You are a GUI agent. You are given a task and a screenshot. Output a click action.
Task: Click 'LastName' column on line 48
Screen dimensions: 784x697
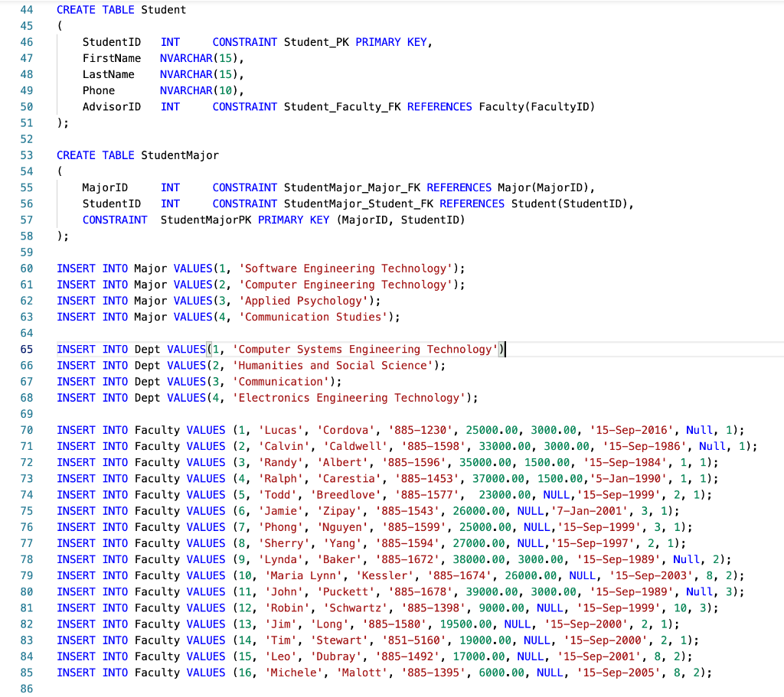[x=109, y=74]
